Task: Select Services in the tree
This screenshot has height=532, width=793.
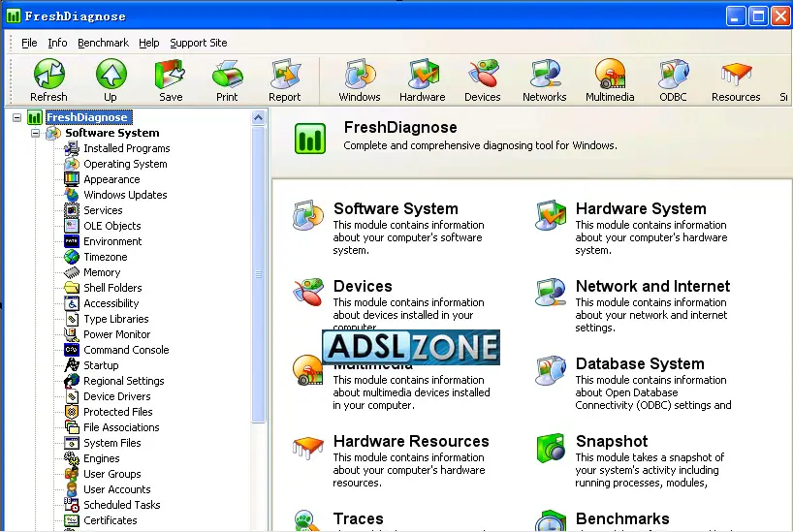Action: (x=103, y=210)
